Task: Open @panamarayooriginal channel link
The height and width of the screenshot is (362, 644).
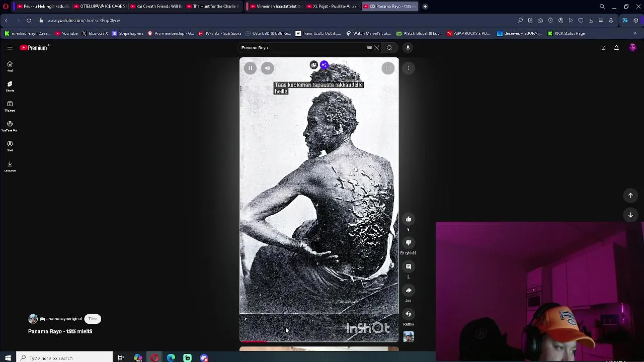Action: coord(61,319)
